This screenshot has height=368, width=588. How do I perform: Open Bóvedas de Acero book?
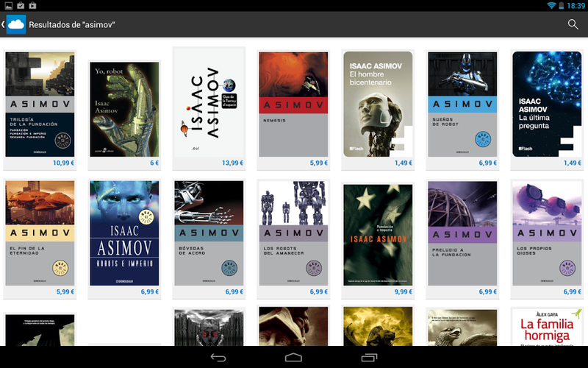(209, 233)
